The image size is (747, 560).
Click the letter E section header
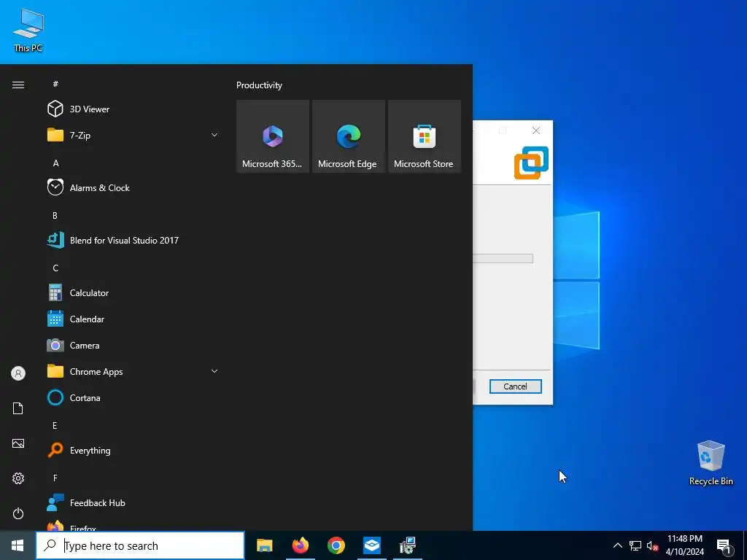tap(55, 425)
